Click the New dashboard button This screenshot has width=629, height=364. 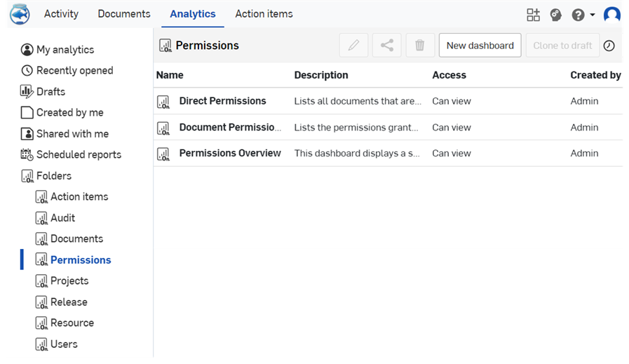point(480,46)
